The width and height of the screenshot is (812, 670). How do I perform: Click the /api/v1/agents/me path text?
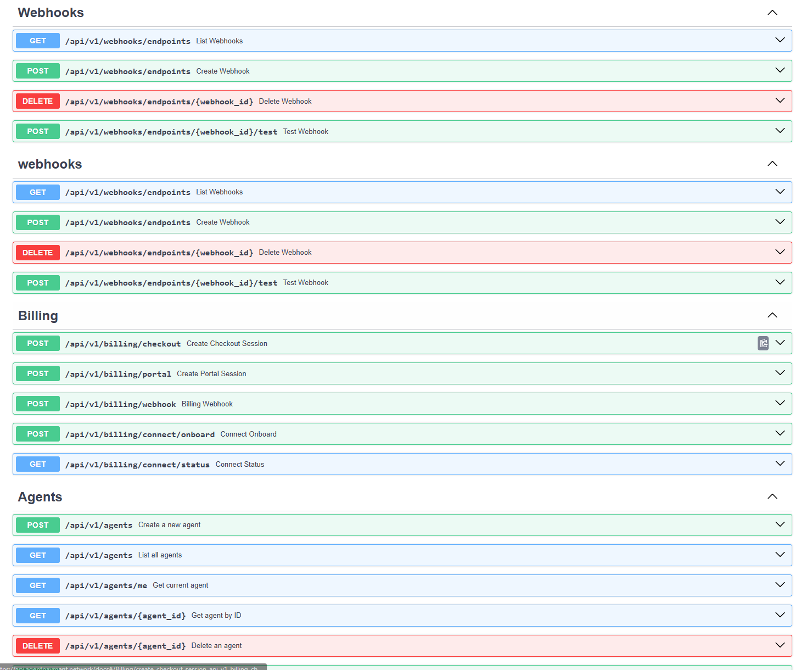click(106, 585)
